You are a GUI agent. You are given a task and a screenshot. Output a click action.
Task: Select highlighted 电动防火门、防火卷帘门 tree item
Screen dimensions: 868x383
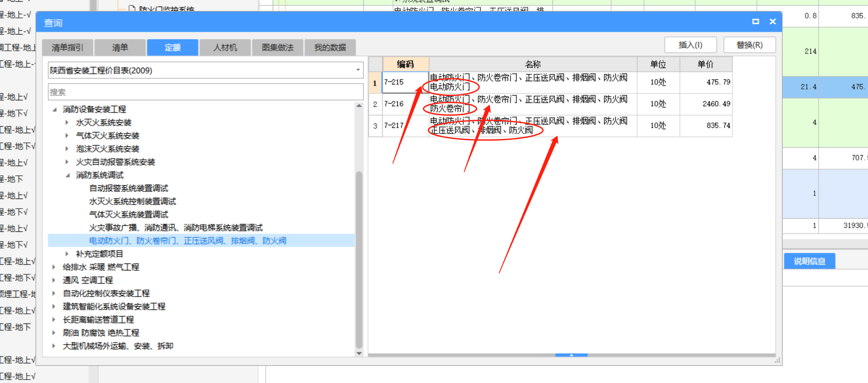(188, 241)
